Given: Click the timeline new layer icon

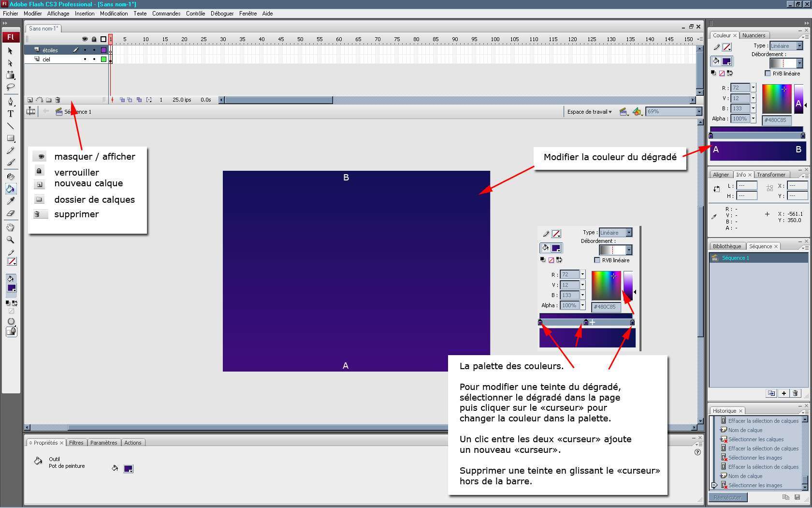Looking at the screenshot, I should (x=30, y=100).
